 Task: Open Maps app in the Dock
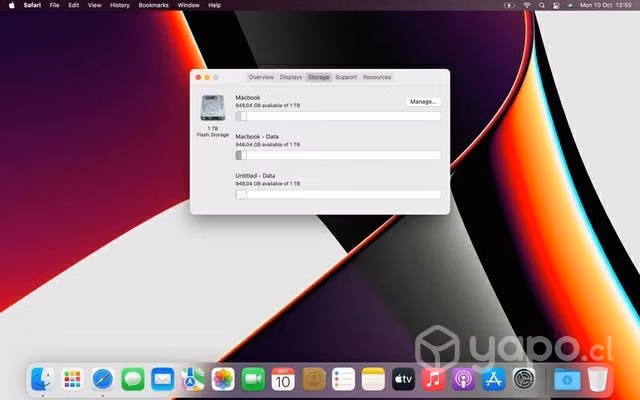[x=193, y=379]
